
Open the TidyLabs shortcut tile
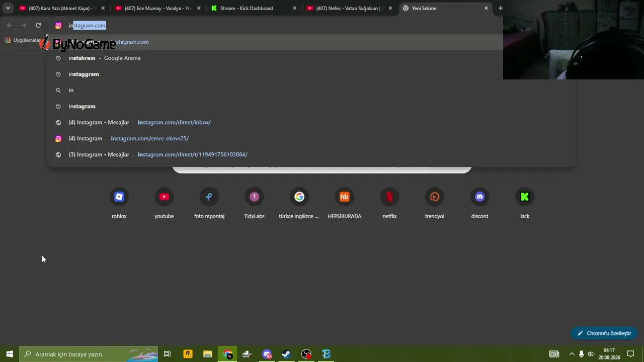coord(254,204)
